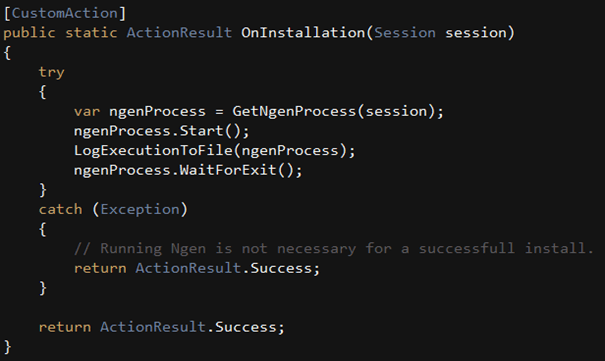The height and width of the screenshot is (361, 605).
Task: Click the GetNgenProcess method call
Action: [294, 111]
